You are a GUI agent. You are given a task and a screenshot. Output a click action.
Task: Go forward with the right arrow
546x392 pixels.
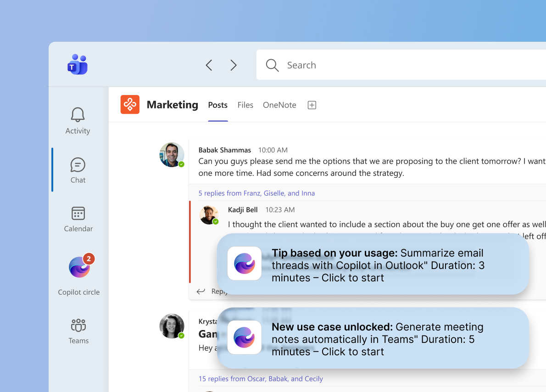pos(234,65)
